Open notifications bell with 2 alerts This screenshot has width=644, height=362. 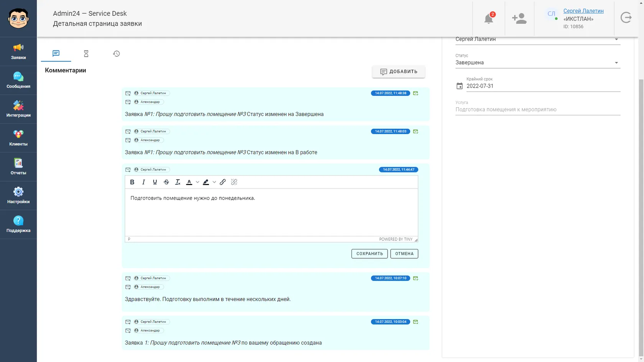coord(489,18)
